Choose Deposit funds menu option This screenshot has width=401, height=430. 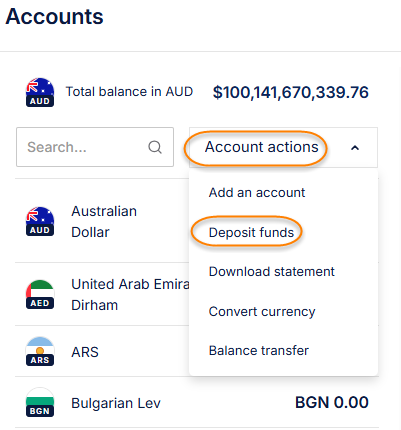pos(251,232)
